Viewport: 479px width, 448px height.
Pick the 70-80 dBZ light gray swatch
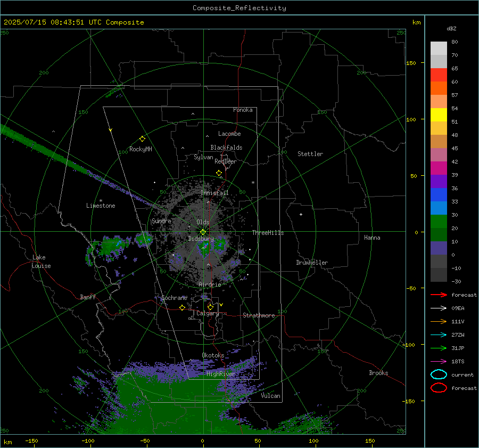coord(439,48)
